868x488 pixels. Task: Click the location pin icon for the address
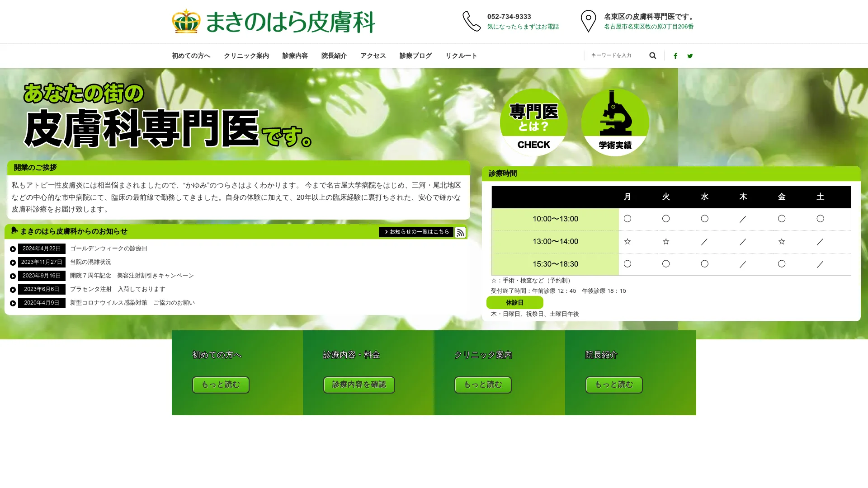[588, 21]
